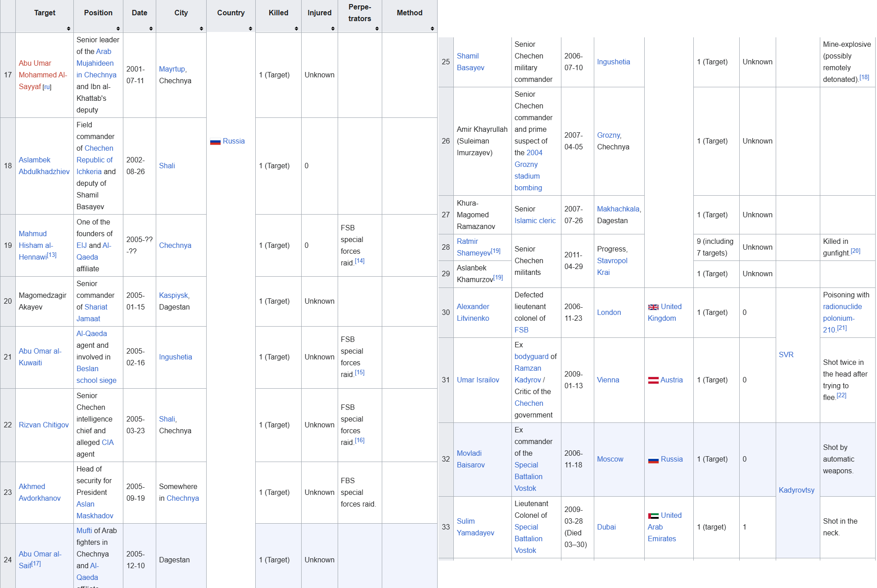Sort table by Date column arrows

click(x=151, y=28)
